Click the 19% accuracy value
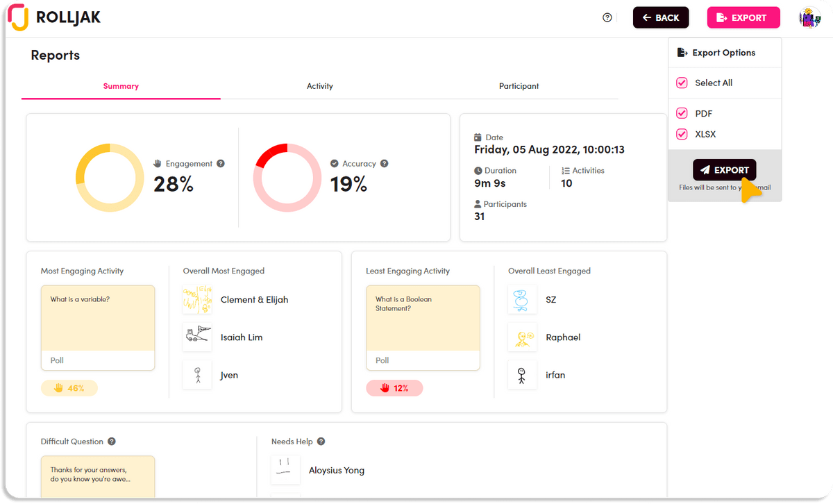 coord(349,184)
